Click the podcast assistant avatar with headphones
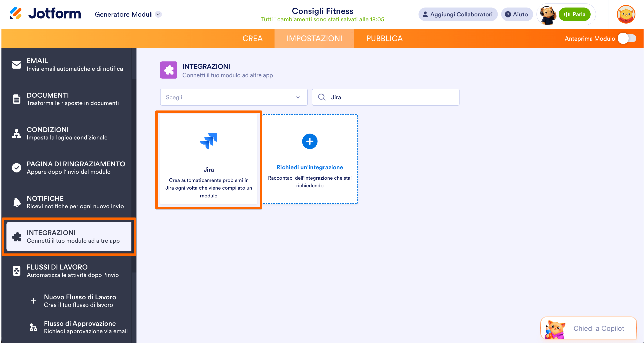This screenshot has height=343, width=644. tap(548, 15)
